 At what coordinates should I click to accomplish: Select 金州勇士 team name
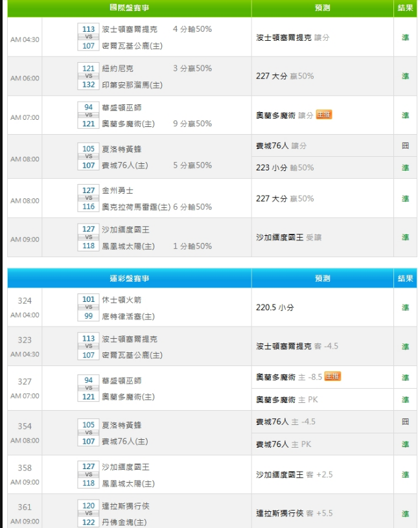(x=117, y=190)
